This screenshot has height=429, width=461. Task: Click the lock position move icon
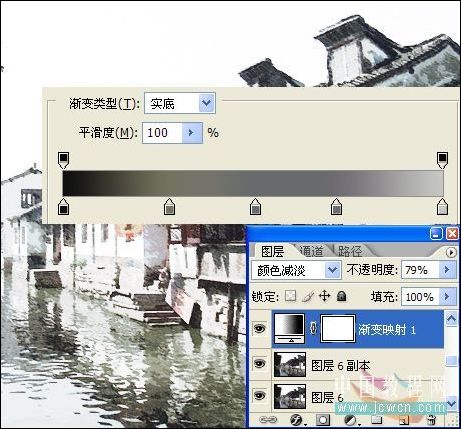point(324,296)
